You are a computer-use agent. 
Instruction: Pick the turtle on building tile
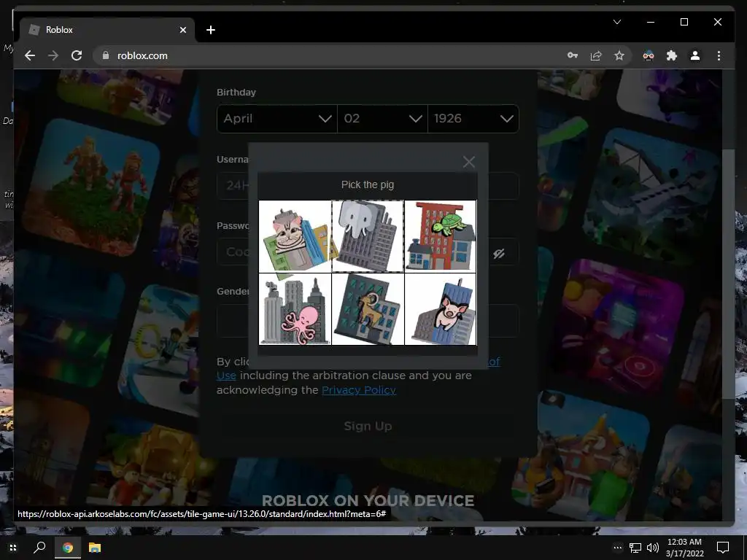pyautogui.click(x=441, y=237)
